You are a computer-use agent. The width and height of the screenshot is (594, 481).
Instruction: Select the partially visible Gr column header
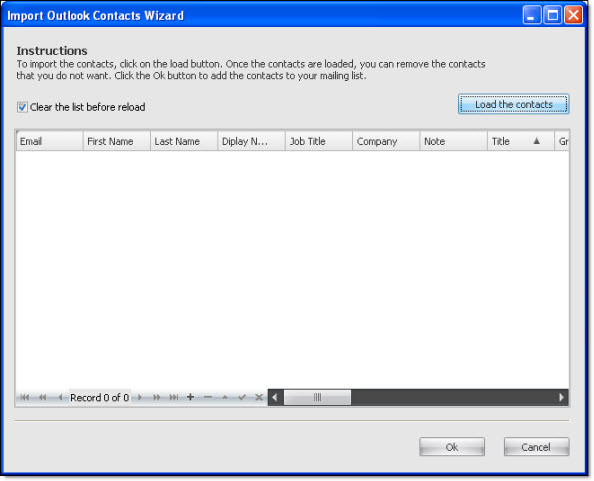tap(562, 141)
